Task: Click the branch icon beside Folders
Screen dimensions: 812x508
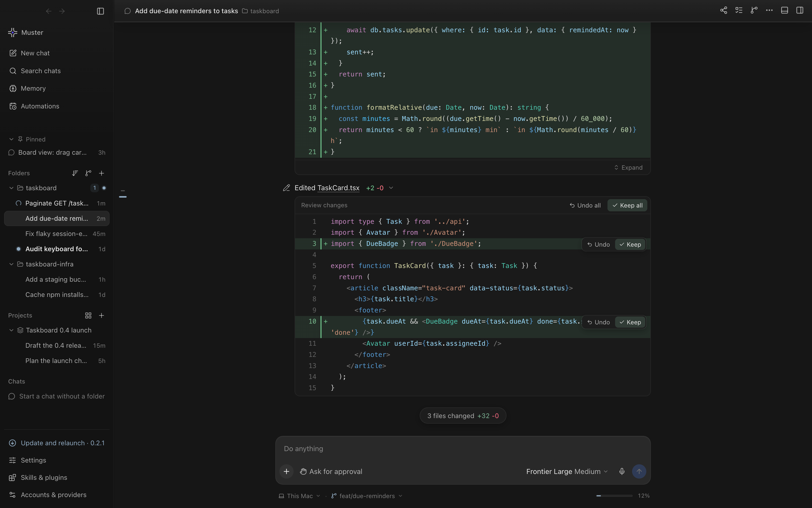Action: (88, 173)
